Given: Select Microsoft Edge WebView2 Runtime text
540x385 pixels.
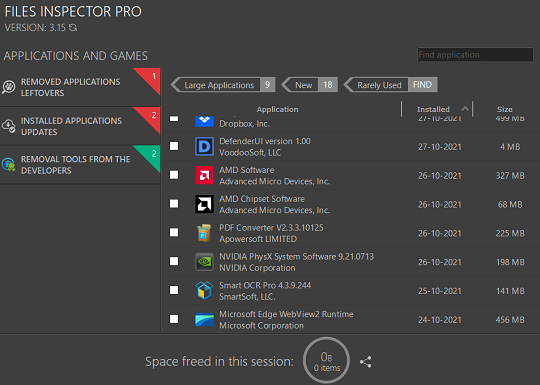Looking at the screenshot, I should tap(286, 314).
